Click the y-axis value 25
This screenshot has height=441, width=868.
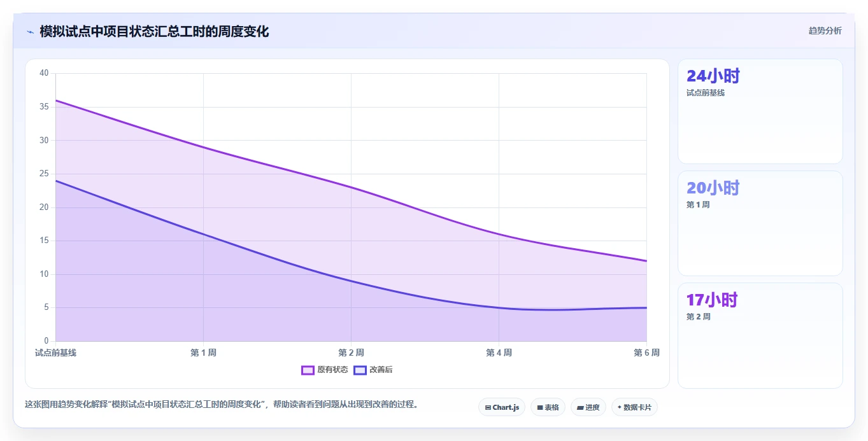click(x=44, y=174)
